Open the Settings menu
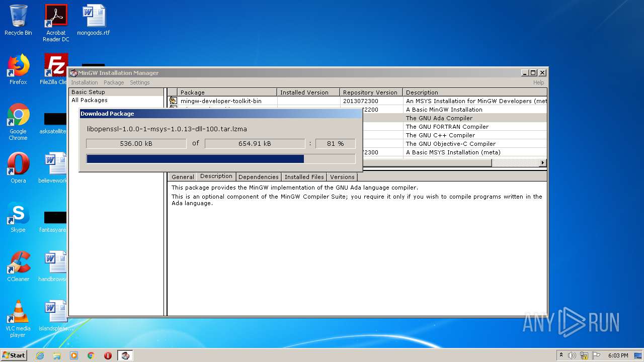Image resolution: width=644 pixels, height=362 pixels. click(140, 82)
